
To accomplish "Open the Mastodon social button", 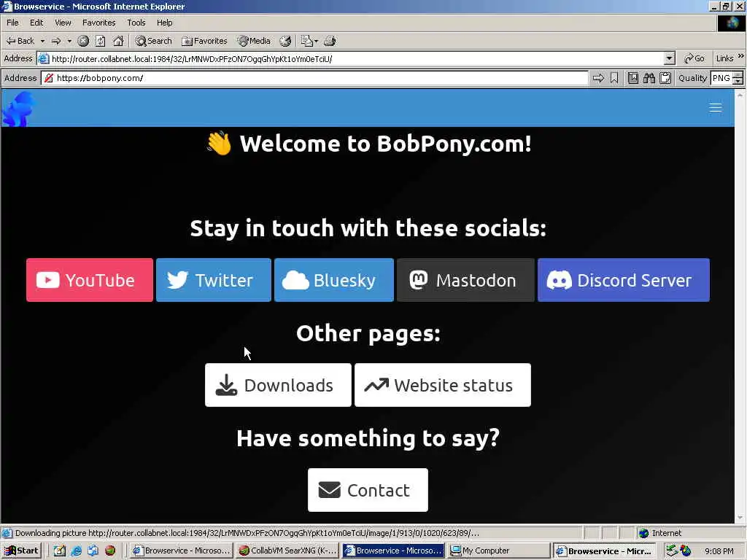I will [x=465, y=280].
